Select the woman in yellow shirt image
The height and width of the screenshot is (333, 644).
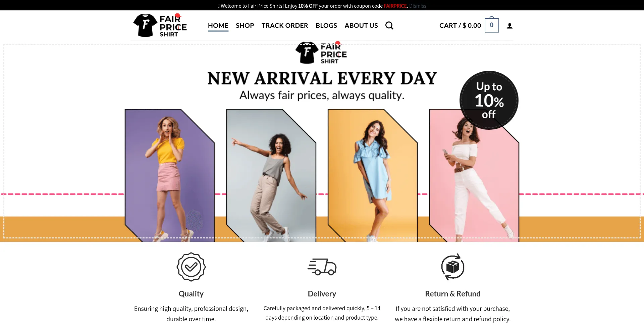click(x=169, y=175)
